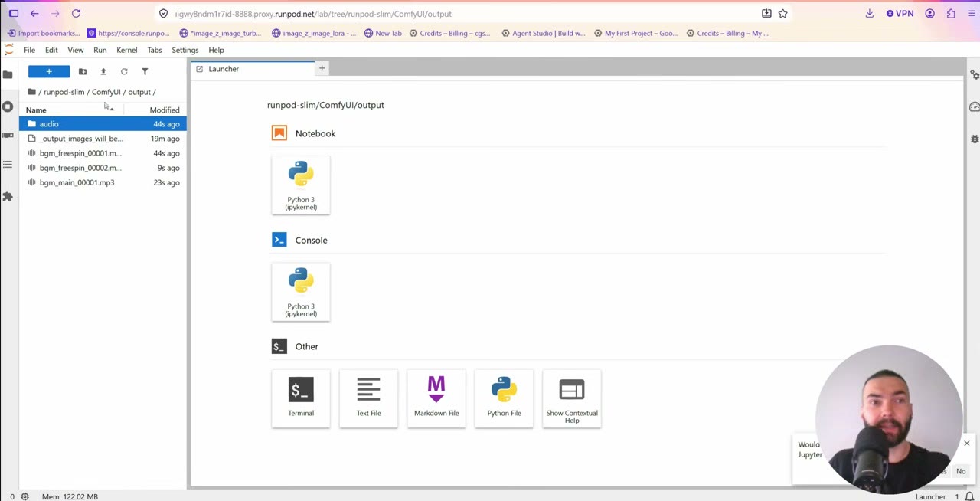
Task: Open the Property Inspector gears icon
Action: tap(974, 74)
